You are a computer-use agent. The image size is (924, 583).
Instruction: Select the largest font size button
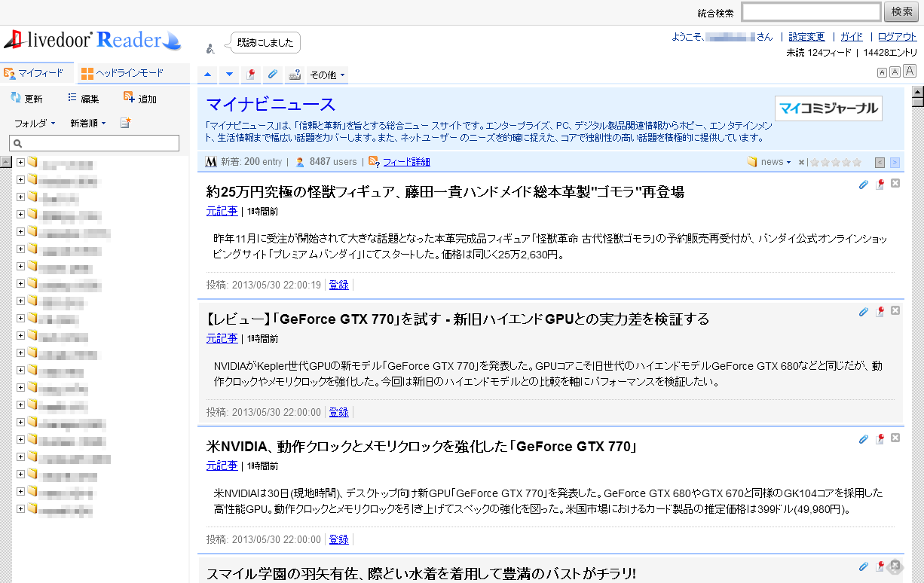click(x=910, y=71)
